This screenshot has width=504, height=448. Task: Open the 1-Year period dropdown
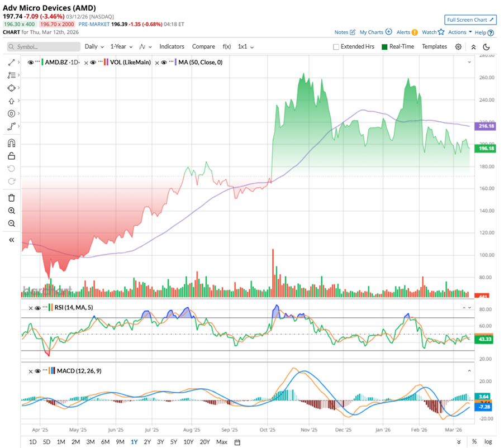(121, 46)
